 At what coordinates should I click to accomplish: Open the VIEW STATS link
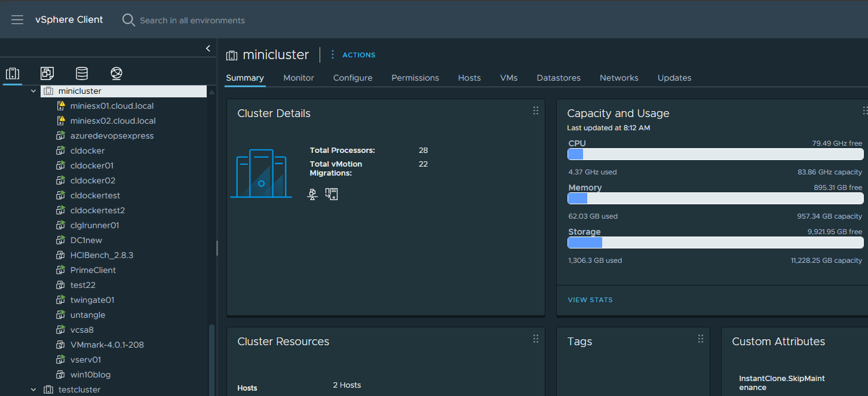click(x=590, y=300)
